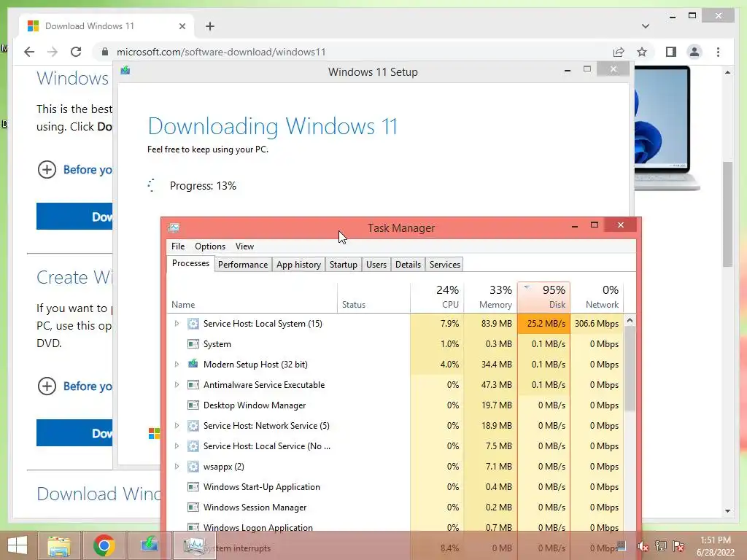
Task: Expand wsappx (2) process group
Action: pyautogui.click(x=177, y=467)
